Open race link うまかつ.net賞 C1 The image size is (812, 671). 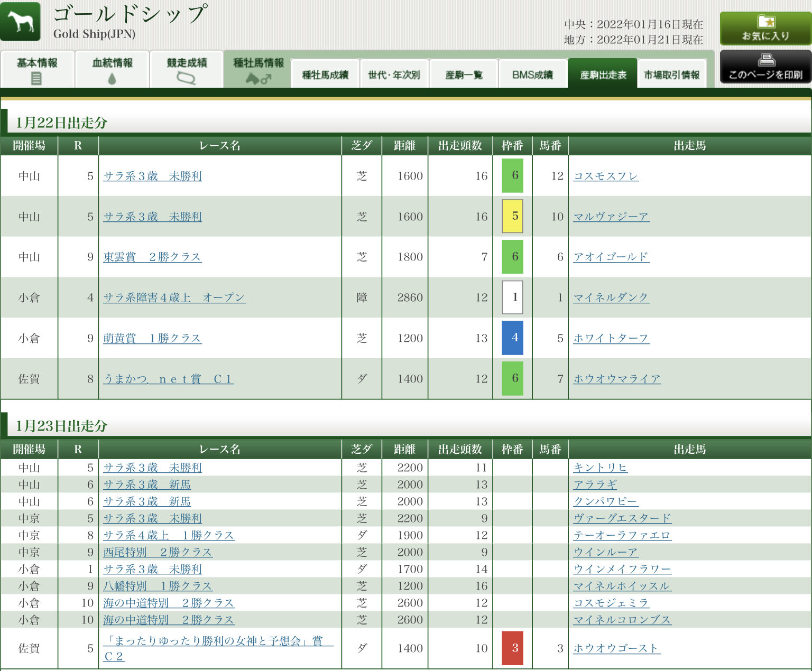[168, 379]
